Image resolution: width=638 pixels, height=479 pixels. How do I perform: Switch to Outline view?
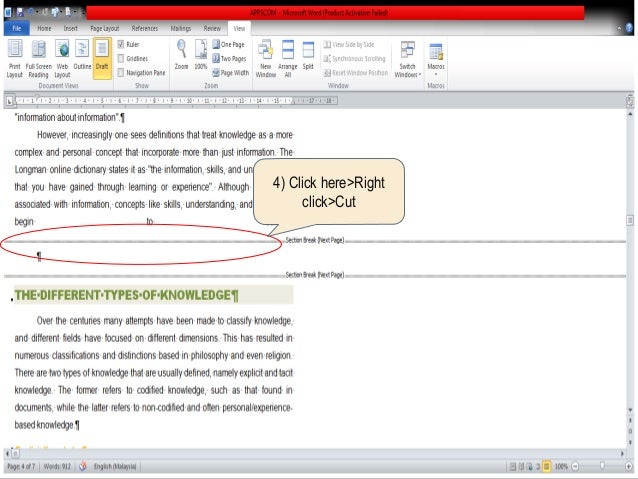[x=82, y=55]
